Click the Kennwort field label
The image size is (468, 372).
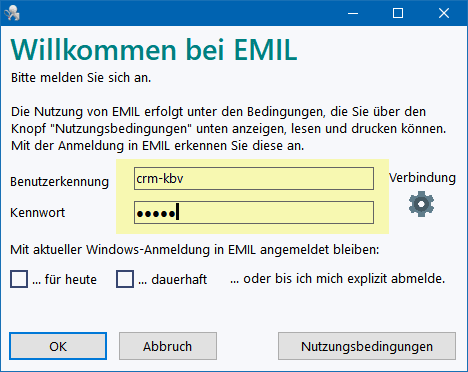38,212
